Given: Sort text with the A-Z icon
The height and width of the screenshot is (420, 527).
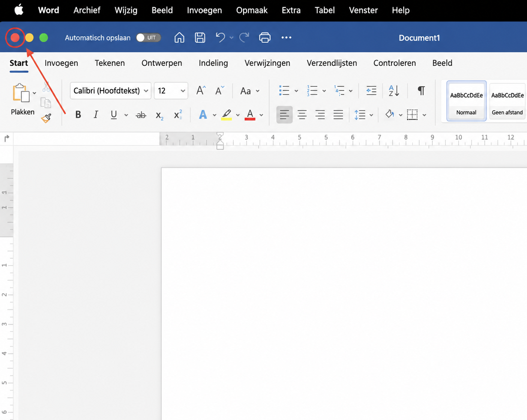Looking at the screenshot, I should [393, 90].
